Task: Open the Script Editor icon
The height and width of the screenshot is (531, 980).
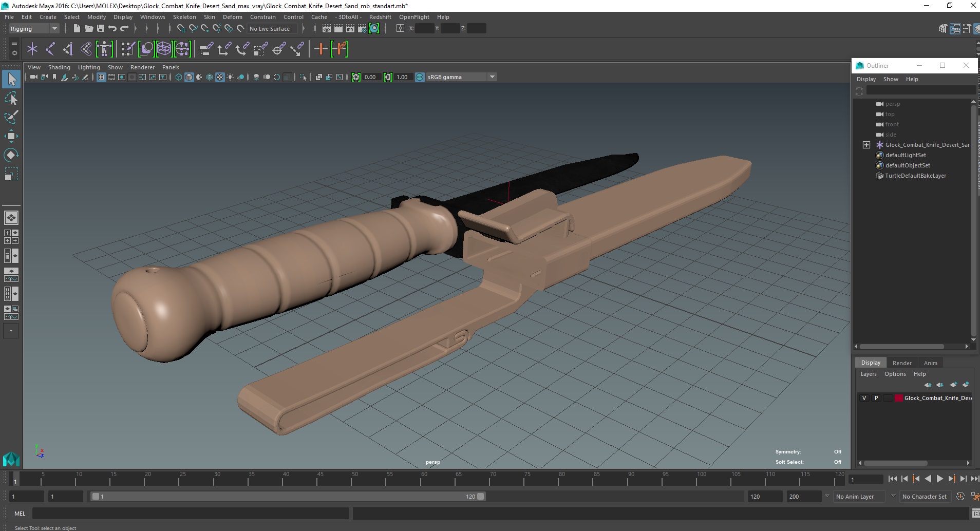Action: 975,514
